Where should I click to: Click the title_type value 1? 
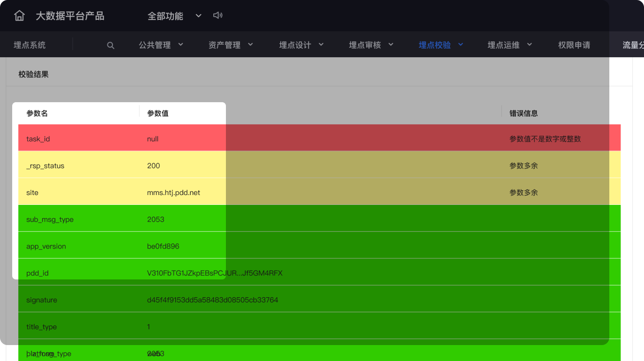click(149, 327)
